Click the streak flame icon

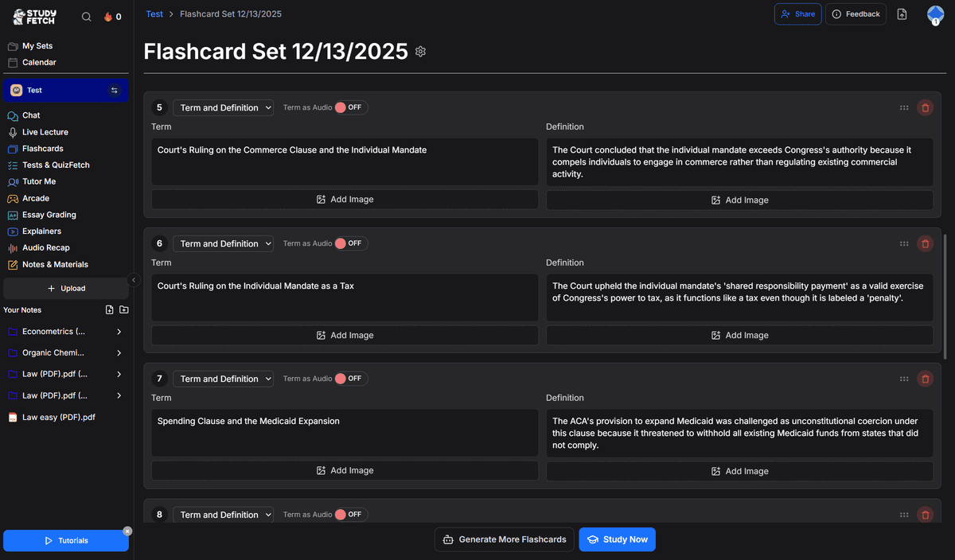point(108,17)
